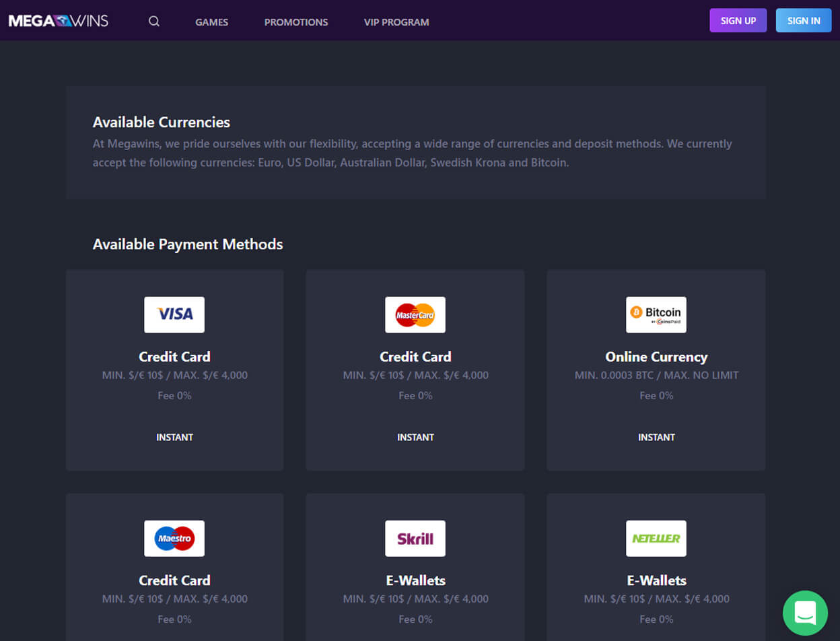Click Fee 0% on the Maestro card
The width and height of the screenshot is (840, 641).
pyautogui.click(x=174, y=619)
